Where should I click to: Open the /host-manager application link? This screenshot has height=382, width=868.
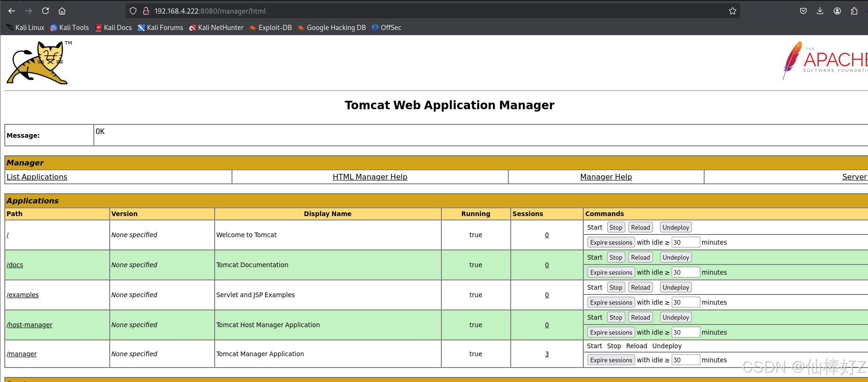coord(30,325)
